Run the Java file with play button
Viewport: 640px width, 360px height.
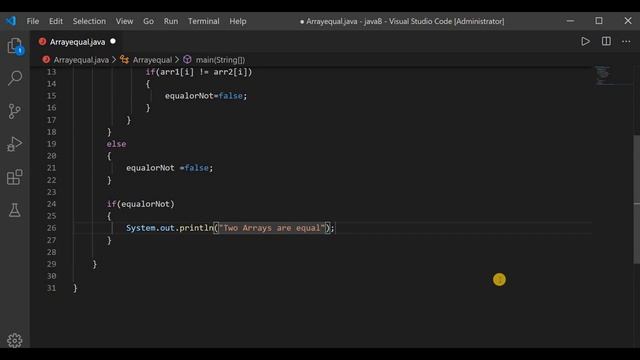click(585, 41)
